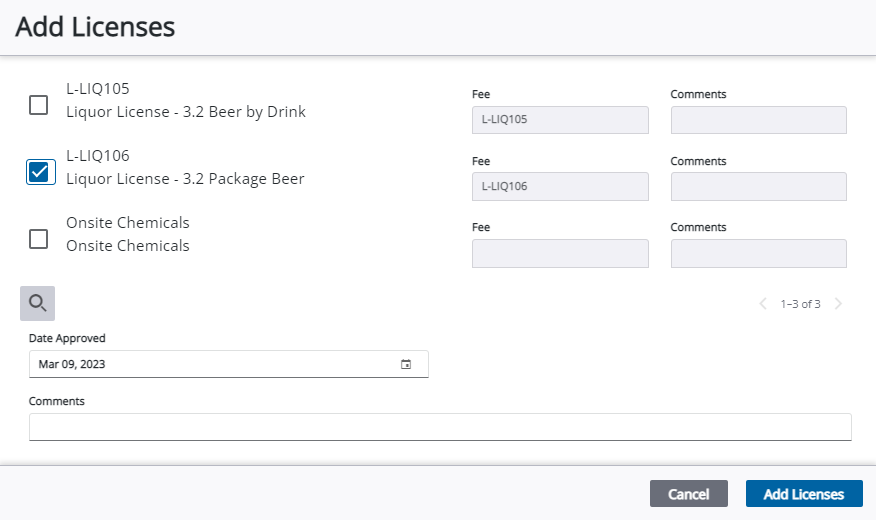Click the Comments field for Onsite Chemicals
Screen dimensions: 876x520
759,254
